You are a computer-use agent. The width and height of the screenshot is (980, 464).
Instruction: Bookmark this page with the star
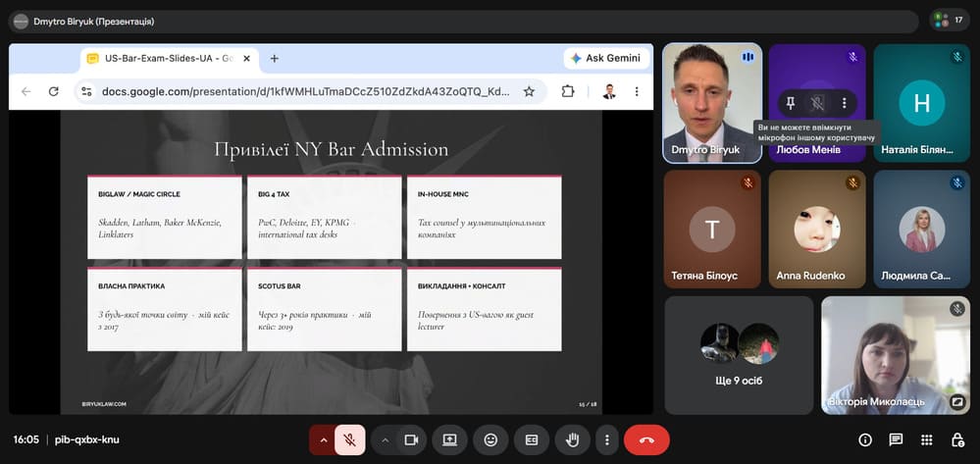pos(529,91)
